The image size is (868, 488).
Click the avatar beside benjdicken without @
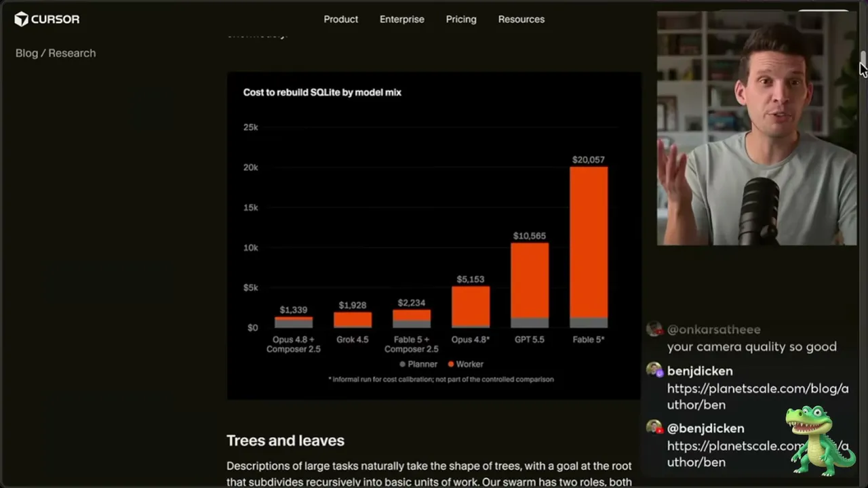(x=654, y=370)
